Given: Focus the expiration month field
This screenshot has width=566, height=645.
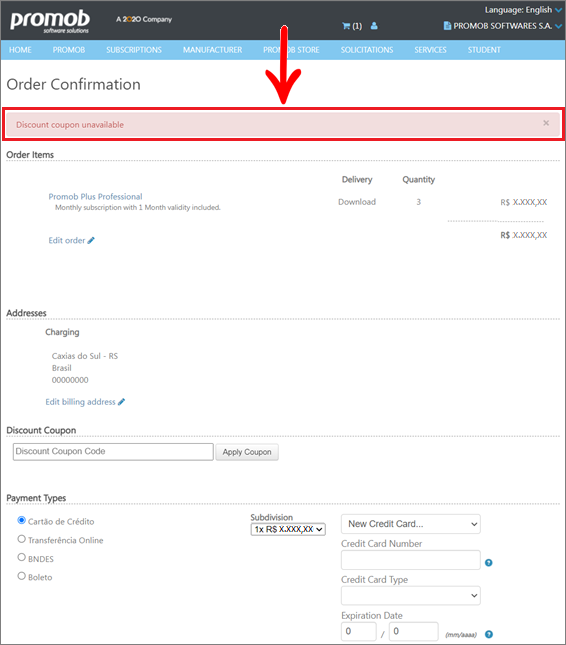Looking at the screenshot, I should tap(359, 631).
